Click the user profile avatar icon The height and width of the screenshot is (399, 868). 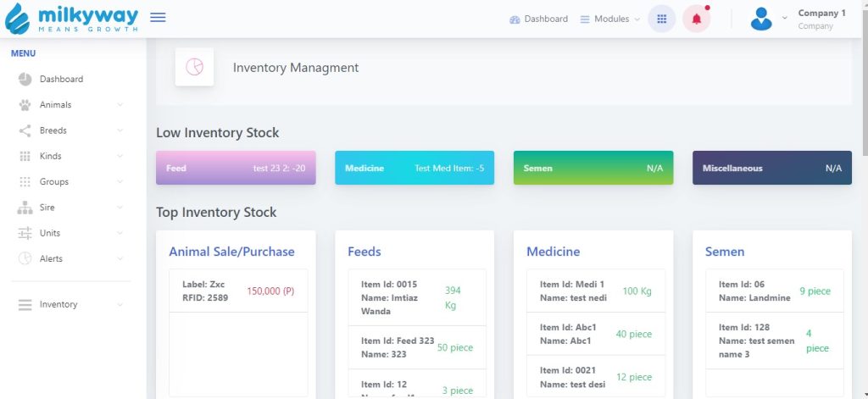click(x=761, y=19)
